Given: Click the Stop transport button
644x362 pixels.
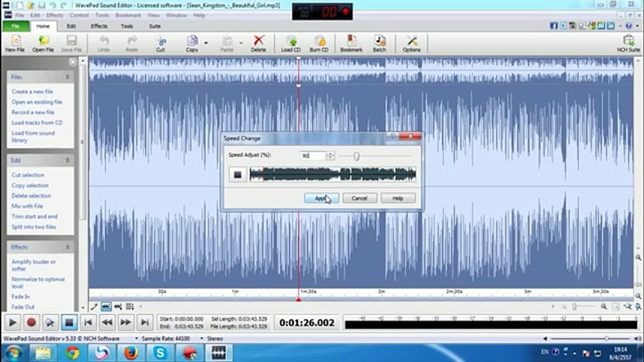Looking at the screenshot, I should coord(69,322).
